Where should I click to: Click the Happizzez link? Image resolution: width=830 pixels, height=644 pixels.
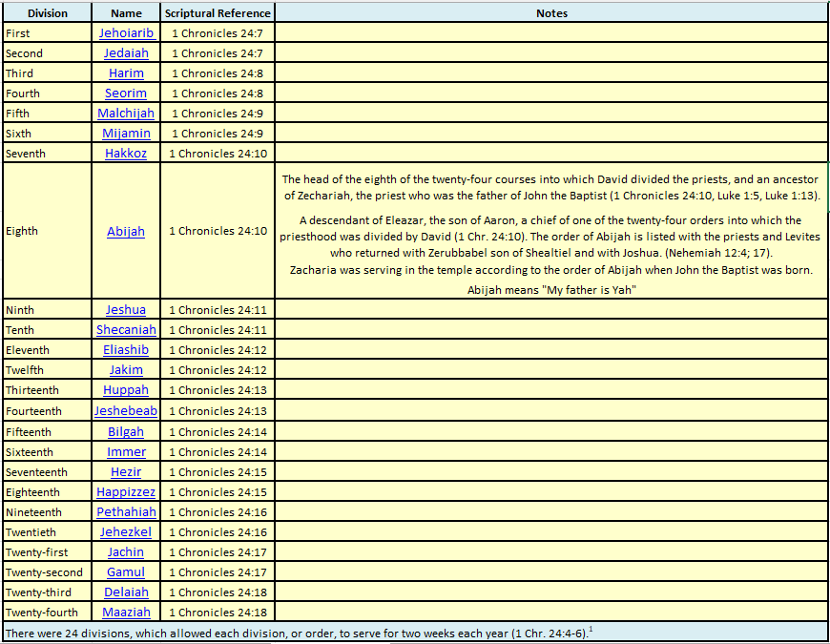pyautogui.click(x=126, y=492)
